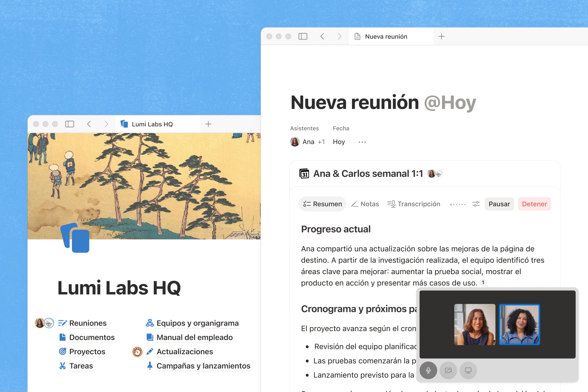Click the calendar icon beside Ana & Carlos

(304, 173)
